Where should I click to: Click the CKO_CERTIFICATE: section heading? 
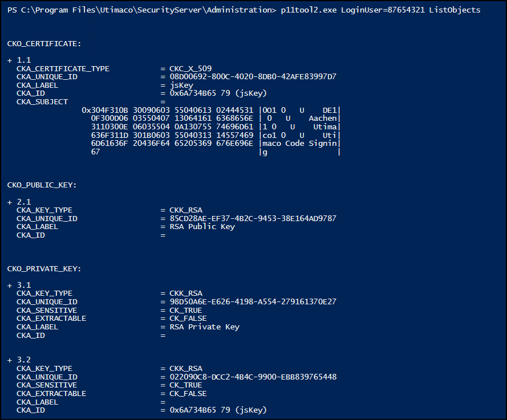44,44
